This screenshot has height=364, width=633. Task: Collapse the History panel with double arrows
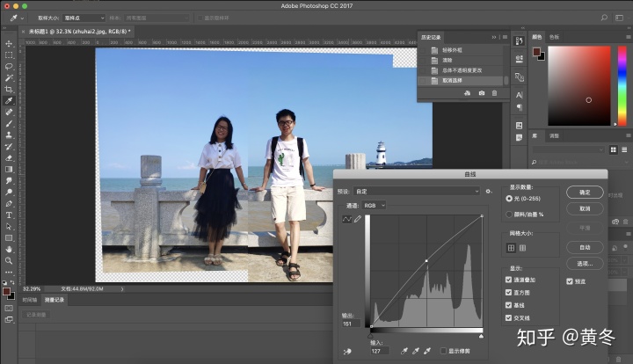tap(494, 37)
